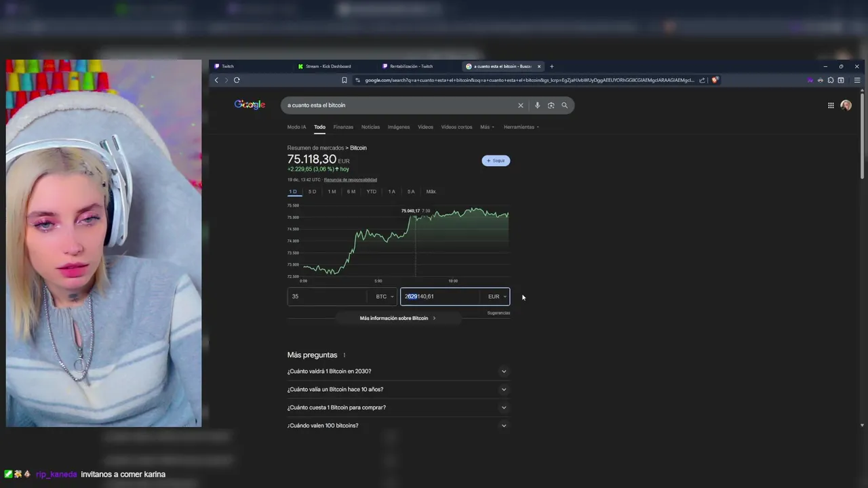Click the page vertical scrollbar thumb
Screen dimensions: 868x488
coord(862,136)
